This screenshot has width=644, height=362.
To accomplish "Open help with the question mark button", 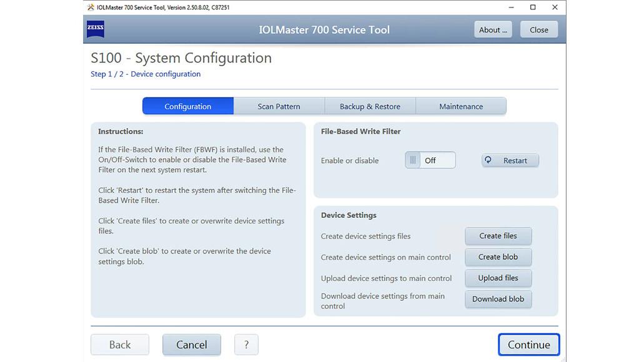I will [247, 345].
